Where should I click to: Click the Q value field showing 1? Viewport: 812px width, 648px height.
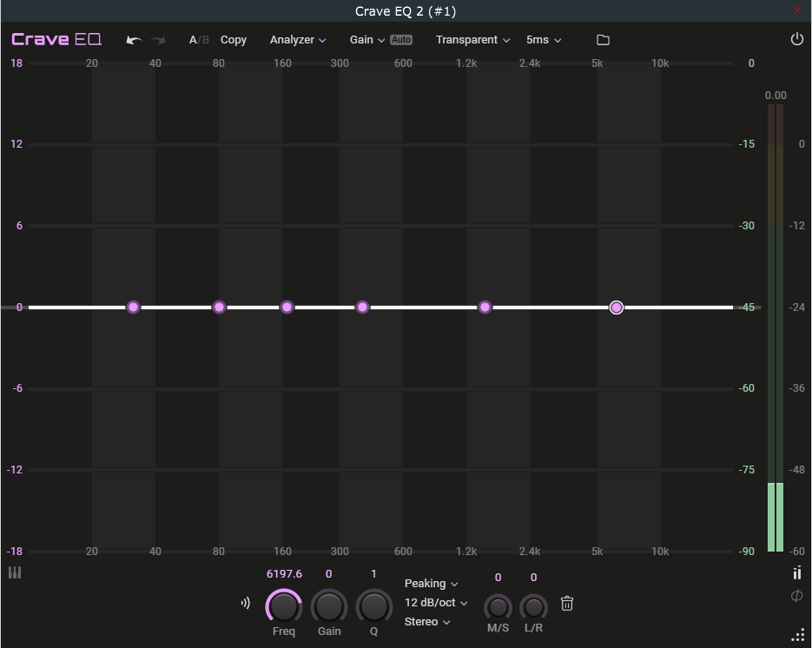[x=374, y=574]
